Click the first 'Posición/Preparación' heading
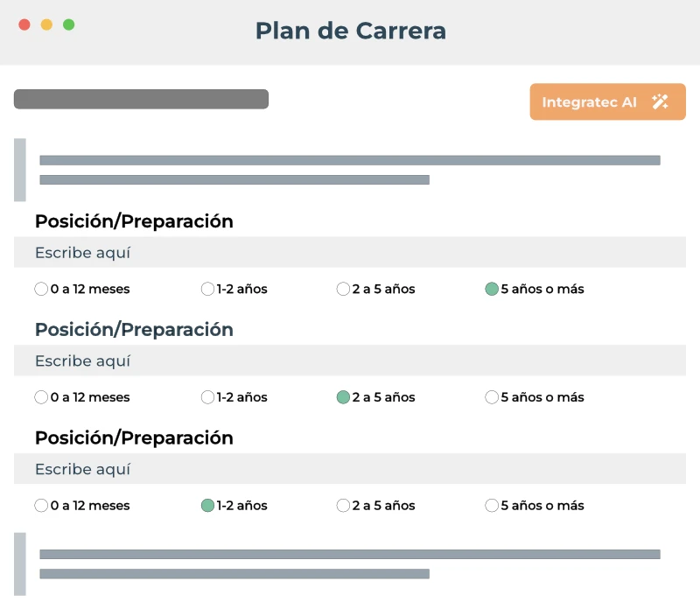Image resolution: width=700 pixels, height=616 pixels. pyautogui.click(x=134, y=221)
